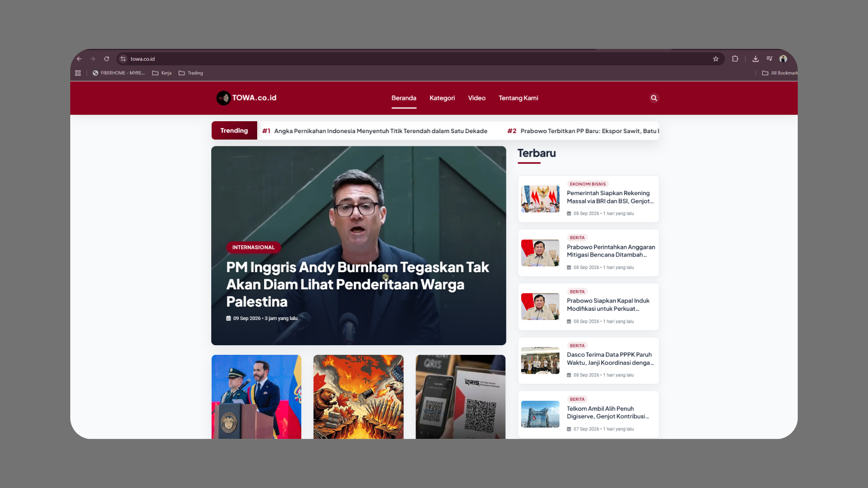Click the Telkom building thumbnail
This screenshot has width=868, height=488.
point(540,414)
